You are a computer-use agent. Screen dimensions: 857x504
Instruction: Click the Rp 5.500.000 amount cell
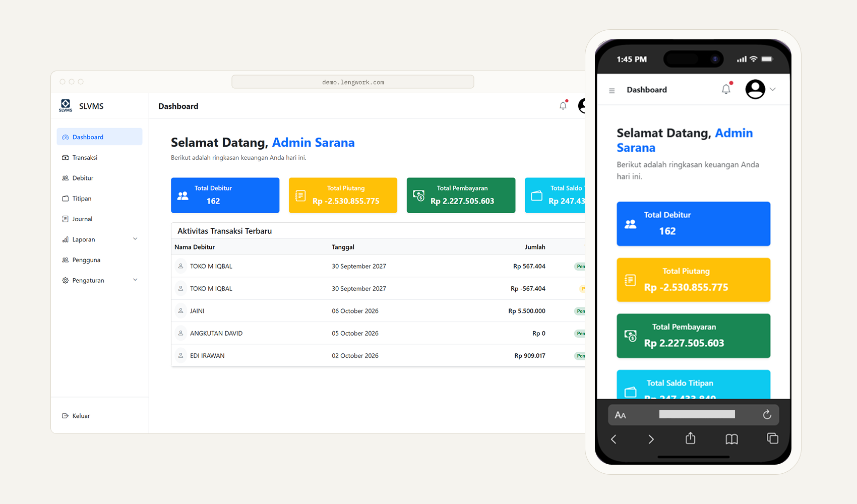tap(527, 311)
